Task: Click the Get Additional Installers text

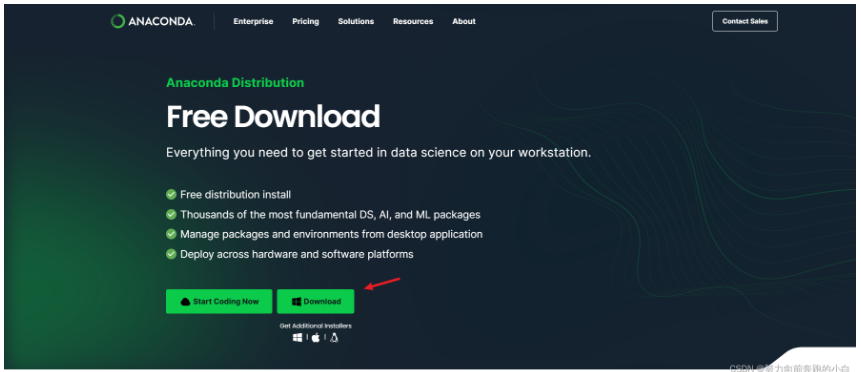Action: tap(316, 326)
